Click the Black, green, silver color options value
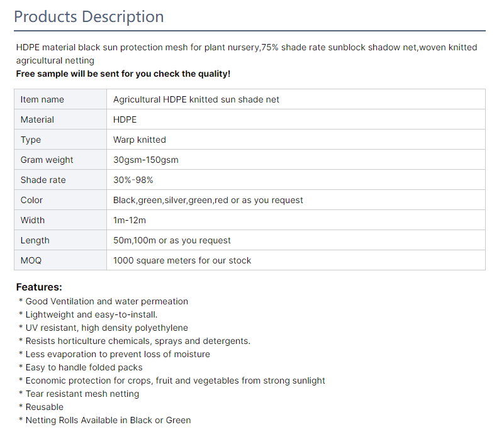The width and height of the screenshot is (504, 432). click(x=208, y=200)
